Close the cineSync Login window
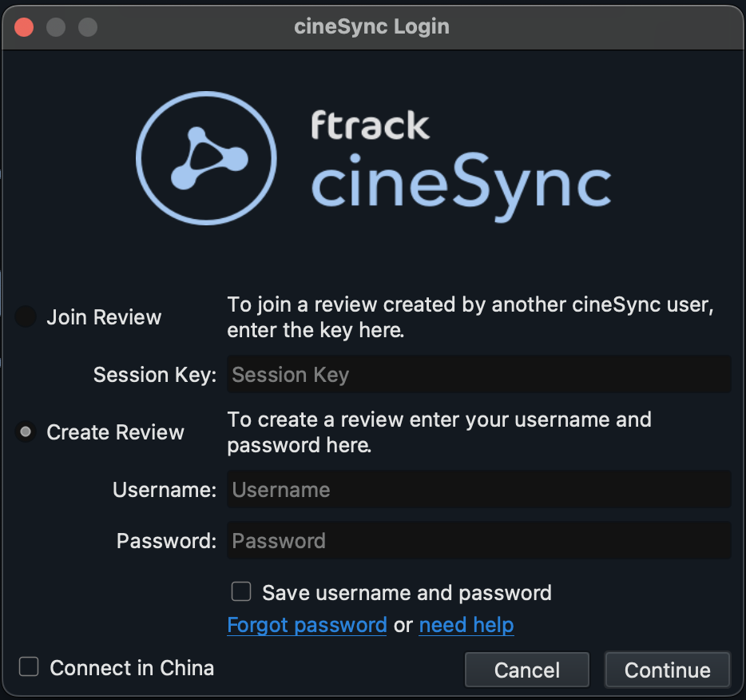 coord(24,27)
